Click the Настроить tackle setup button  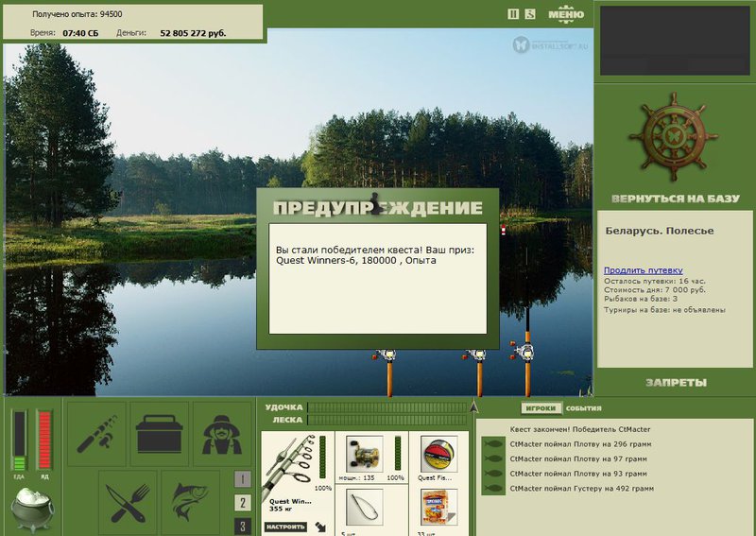(x=285, y=527)
